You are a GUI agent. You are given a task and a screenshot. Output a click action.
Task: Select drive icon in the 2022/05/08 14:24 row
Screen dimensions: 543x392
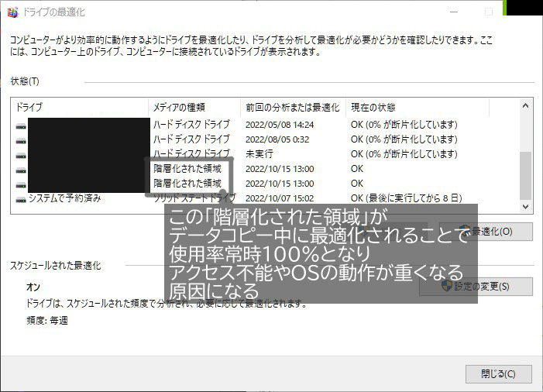coord(21,126)
